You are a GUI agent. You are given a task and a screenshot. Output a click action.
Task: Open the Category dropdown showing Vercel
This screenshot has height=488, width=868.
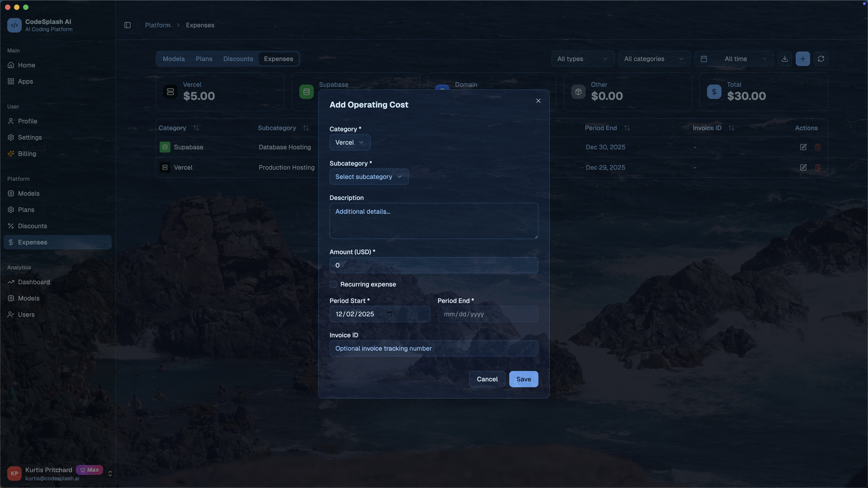[349, 142]
